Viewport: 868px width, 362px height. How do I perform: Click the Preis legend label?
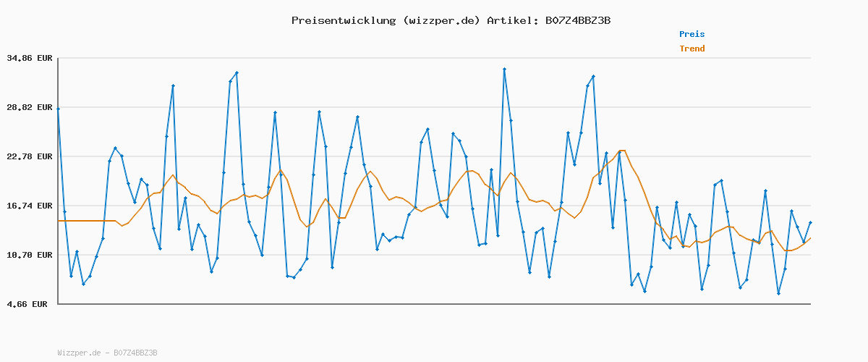692,34
